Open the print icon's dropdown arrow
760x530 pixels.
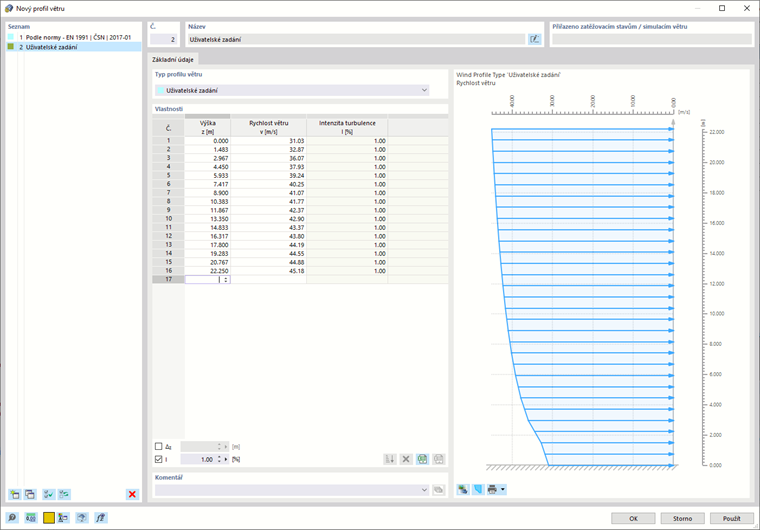pos(503,489)
